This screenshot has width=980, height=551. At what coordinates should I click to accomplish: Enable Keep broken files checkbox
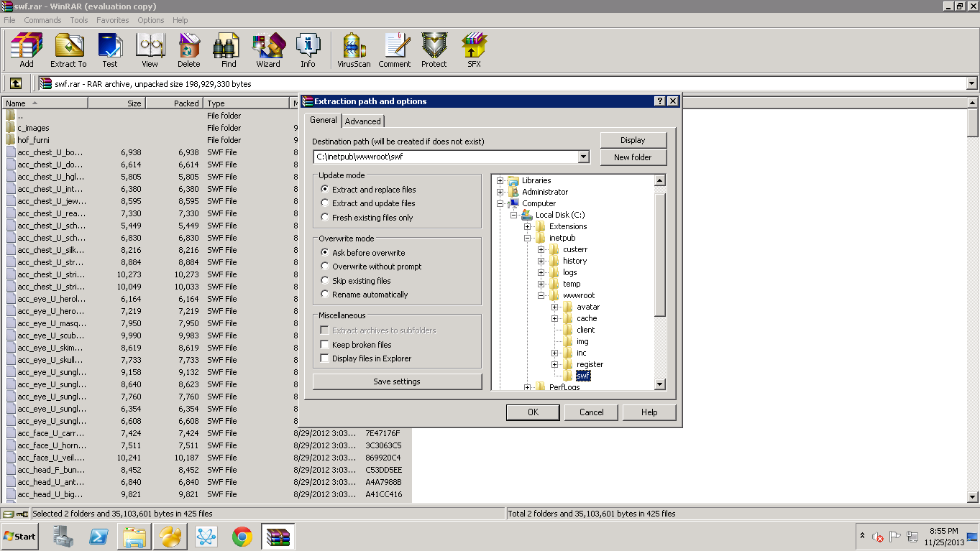[325, 345]
